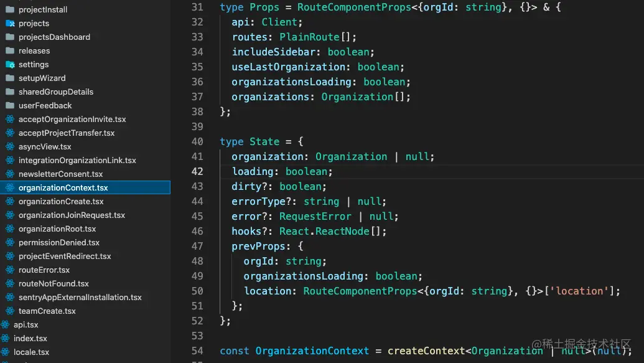
Task: Click 'prevProps' property on line 47
Action: (258, 246)
